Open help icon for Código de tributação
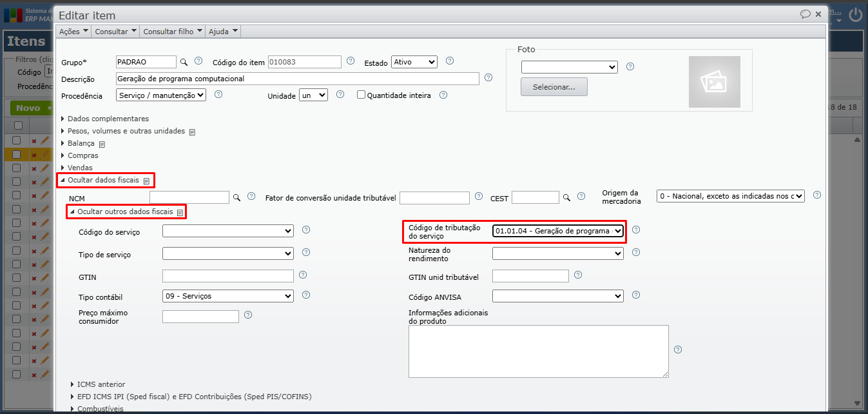Viewport: 868px width, 414px height. (x=636, y=230)
